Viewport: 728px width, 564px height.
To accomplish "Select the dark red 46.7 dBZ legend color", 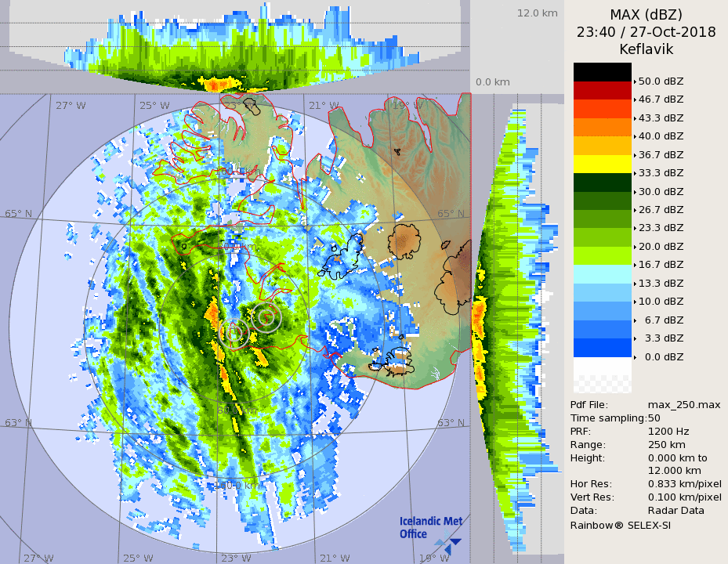I will click(602, 90).
